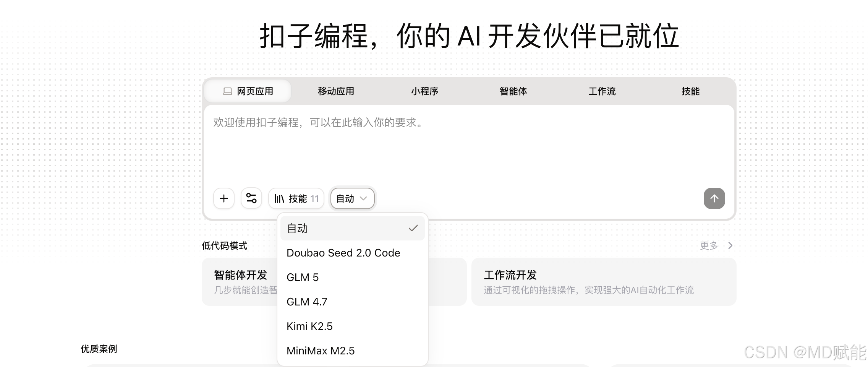Switch to the 工作流 tab
The width and height of the screenshot is (868, 367).
coord(602,91)
